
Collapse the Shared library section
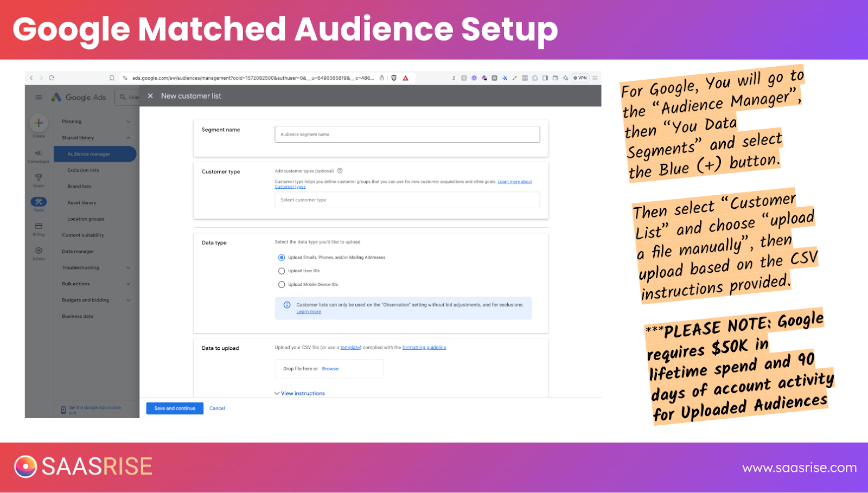(95, 138)
